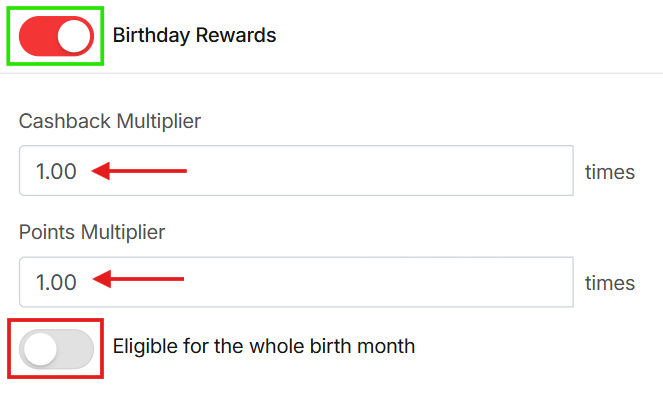
Task: Click the white knob of Birthday Rewards switch
Action: coord(74,36)
